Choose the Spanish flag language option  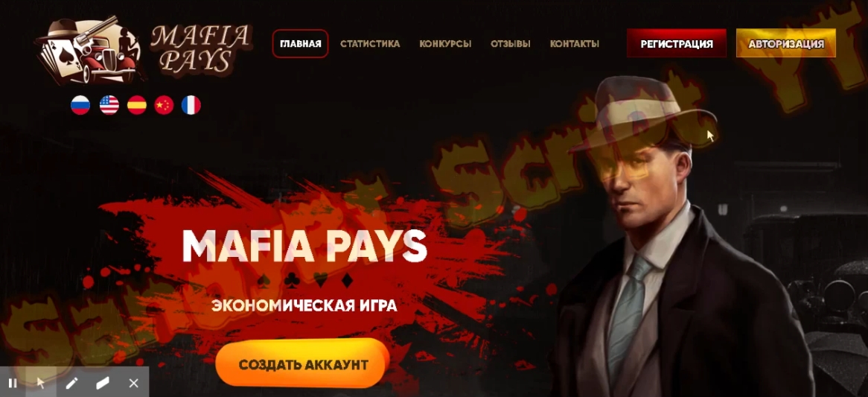point(137,104)
